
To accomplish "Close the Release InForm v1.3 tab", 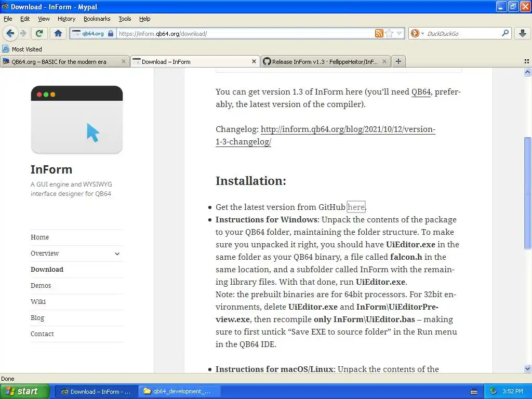I will (384, 61).
